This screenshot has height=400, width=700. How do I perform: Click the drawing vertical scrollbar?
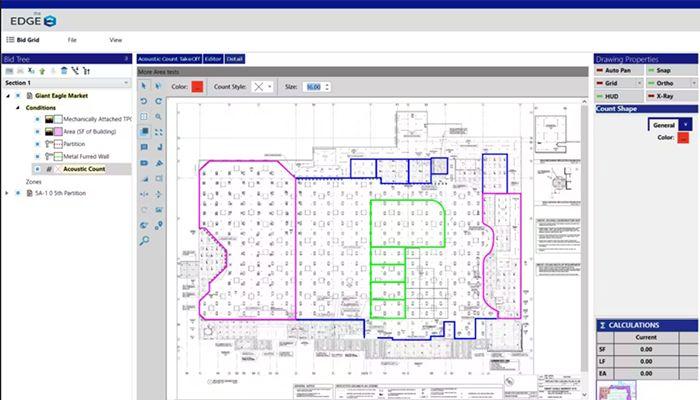pyautogui.click(x=584, y=237)
